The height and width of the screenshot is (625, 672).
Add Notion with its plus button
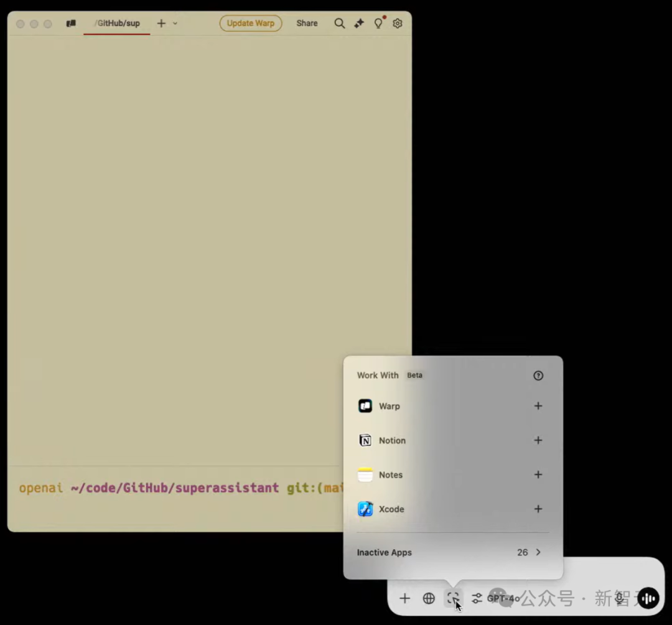click(538, 440)
